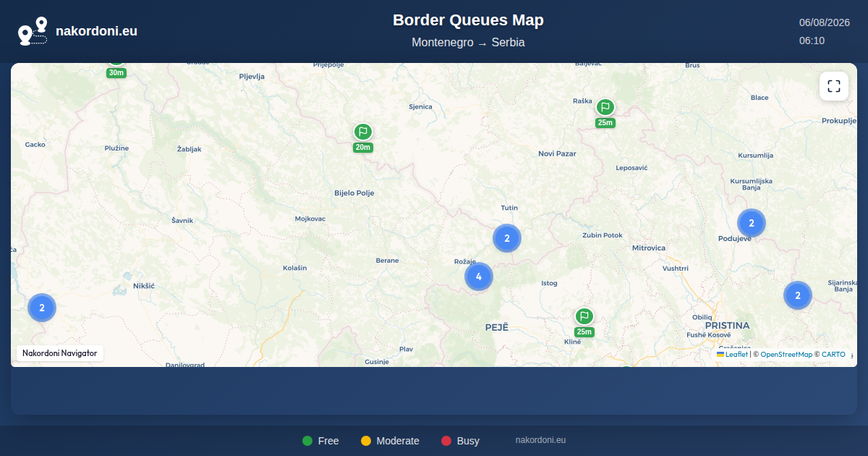Click the Montenegro → Serbia route text
Viewport: 868px width, 456px height.
(x=468, y=42)
